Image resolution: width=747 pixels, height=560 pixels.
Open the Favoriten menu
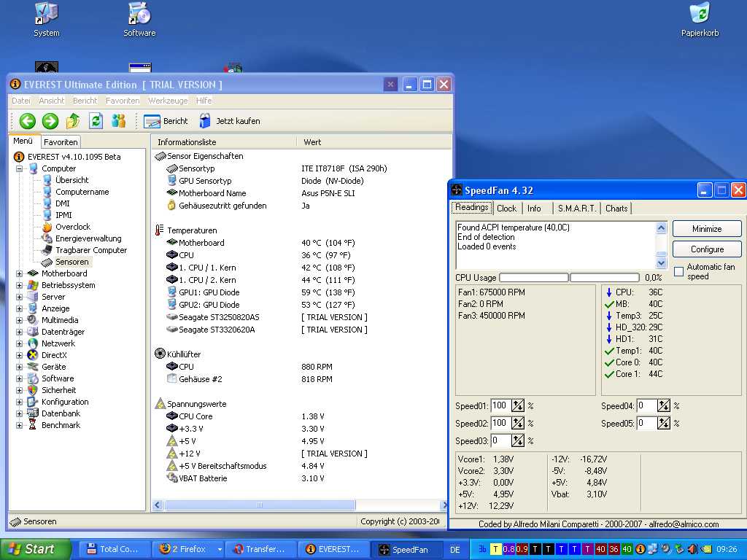coord(123,101)
